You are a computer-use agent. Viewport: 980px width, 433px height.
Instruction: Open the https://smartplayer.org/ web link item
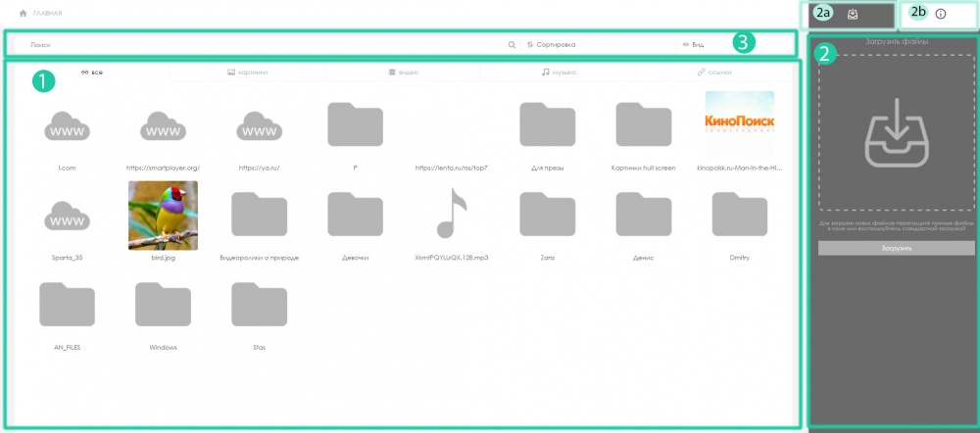[163, 127]
